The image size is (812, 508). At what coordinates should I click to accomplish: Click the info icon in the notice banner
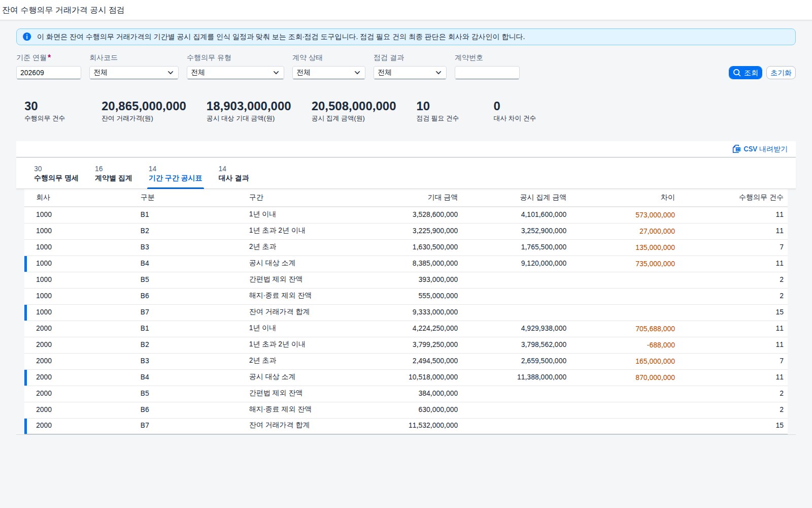[x=27, y=37]
